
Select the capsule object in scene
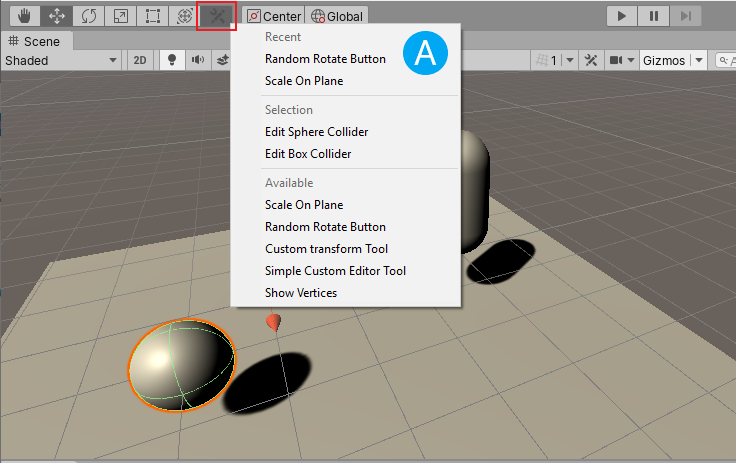475,192
